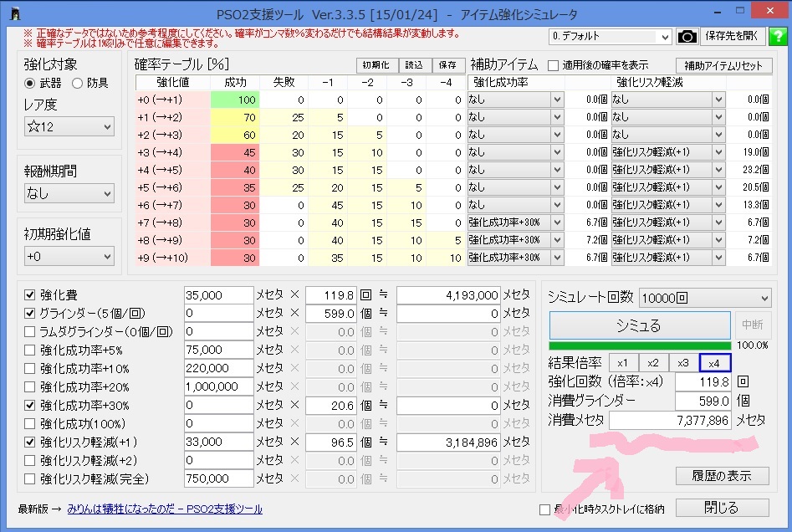Click the 保存 button
This screenshot has height=532, width=792.
pyautogui.click(x=448, y=65)
